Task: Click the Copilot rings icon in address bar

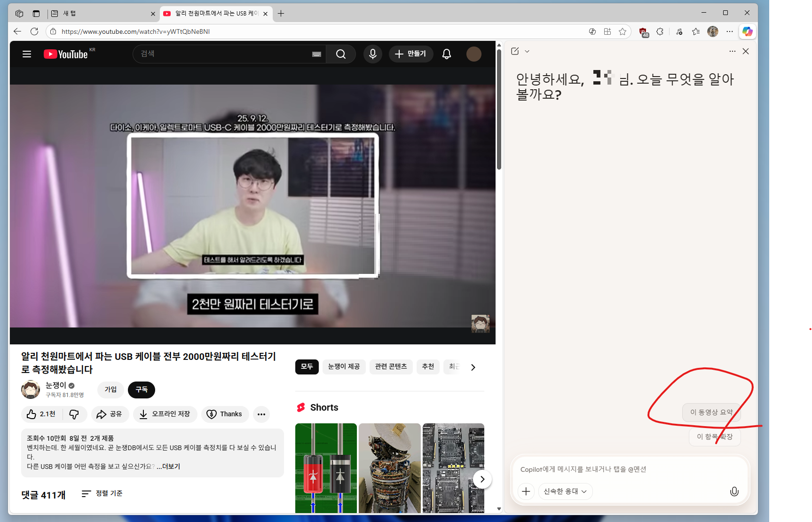Action: tap(592, 31)
